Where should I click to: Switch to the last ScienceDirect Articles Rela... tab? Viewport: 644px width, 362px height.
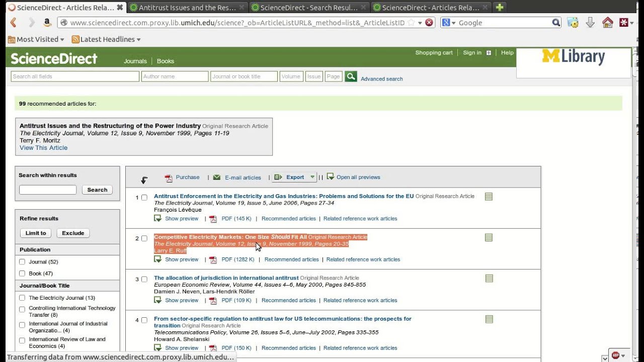[430, 8]
